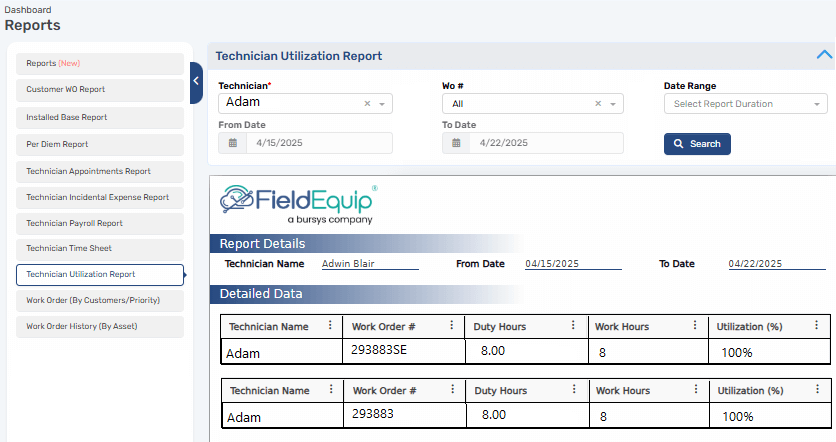This screenshot has height=442, width=836.
Task: Open Technician Incidental Expense Report
Action: point(100,198)
